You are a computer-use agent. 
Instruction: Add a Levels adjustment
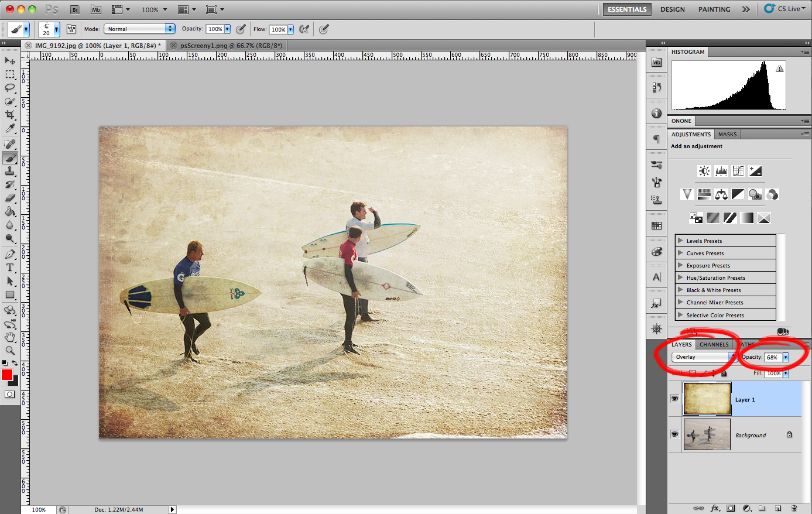point(721,171)
